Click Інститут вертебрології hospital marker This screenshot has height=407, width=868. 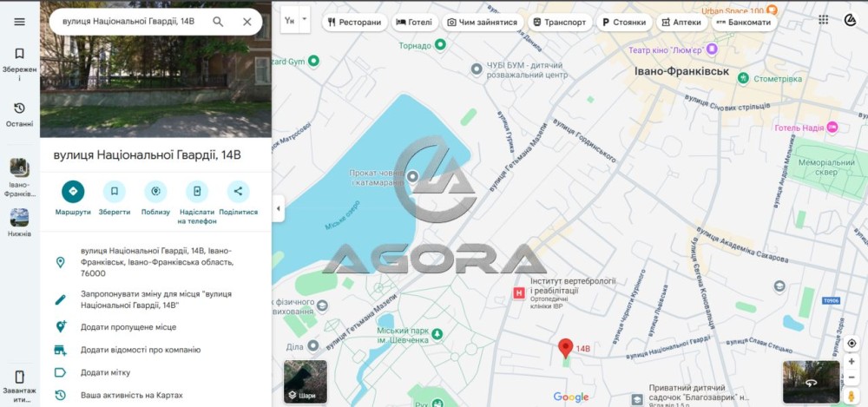pos(519,293)
